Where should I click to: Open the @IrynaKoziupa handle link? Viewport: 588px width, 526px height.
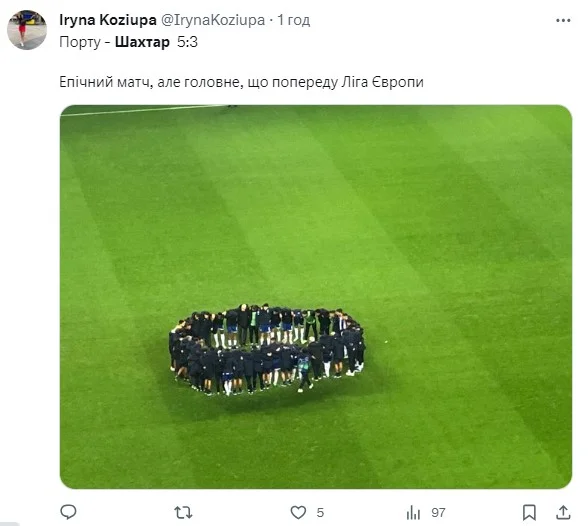pos(213,20)
